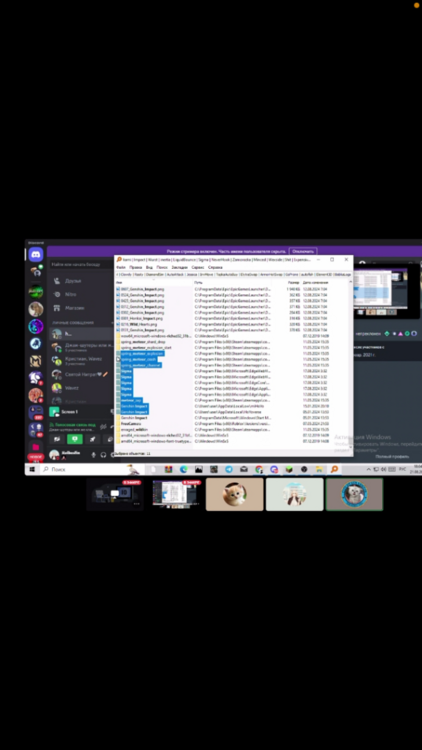Open the Закладки menu
This screenshot has height=750, width=422.
pyautogui.click(x=179, y=267)
